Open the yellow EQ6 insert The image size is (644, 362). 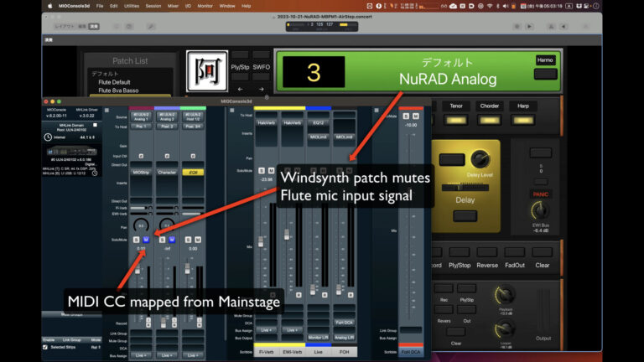193,173
